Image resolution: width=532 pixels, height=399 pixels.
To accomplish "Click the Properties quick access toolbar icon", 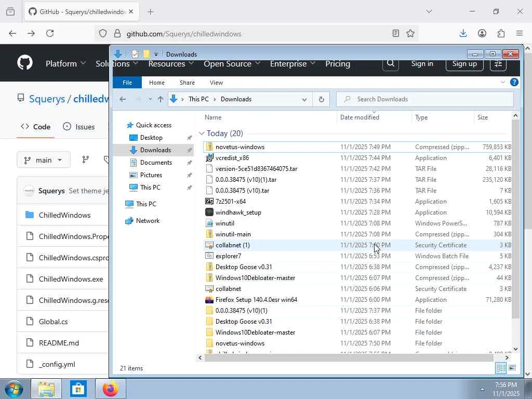I will [x=135, y=54].
